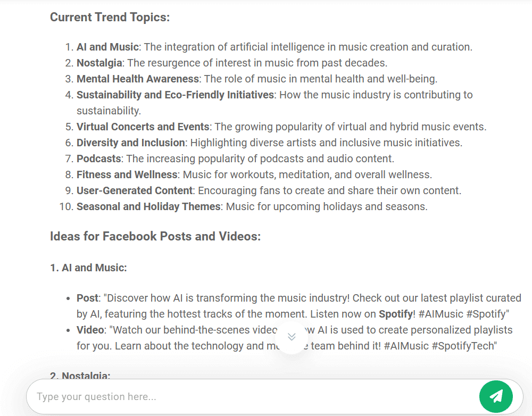Screen dimensions: 532x416
Task: Click the 'AI and Music' list item
Action: (x=107, y=47)
